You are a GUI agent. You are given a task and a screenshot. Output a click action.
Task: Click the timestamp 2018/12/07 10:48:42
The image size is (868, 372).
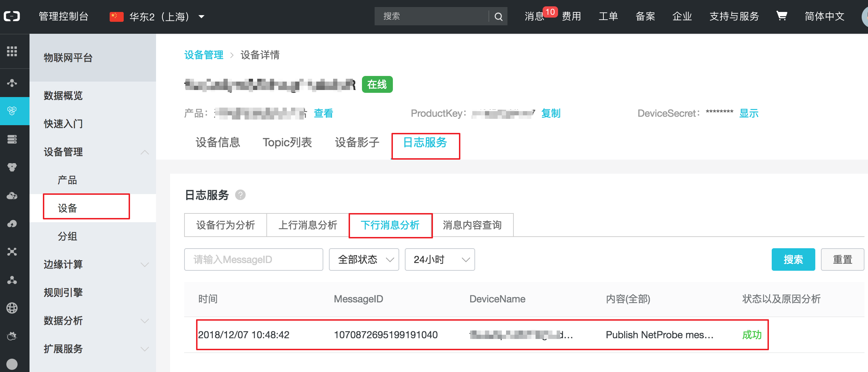coord(244,335)
